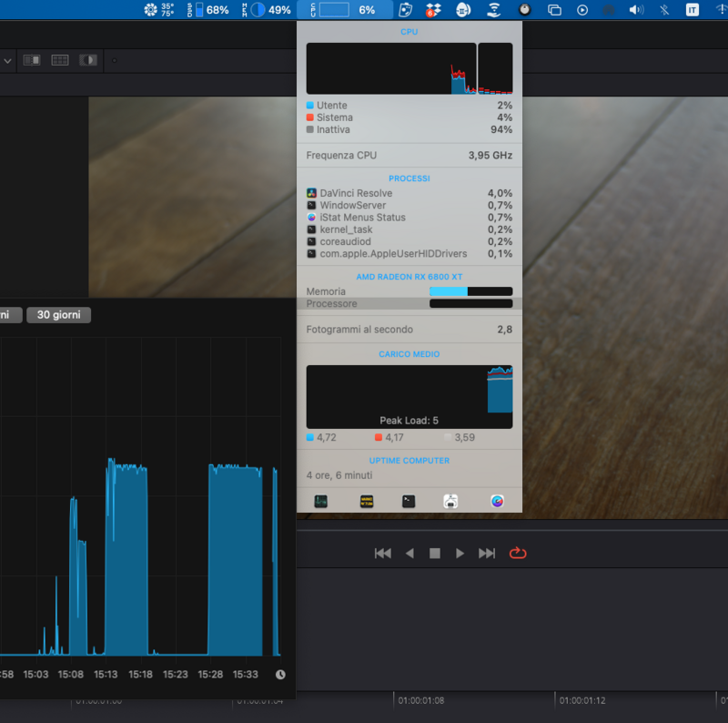Skip to the last frame

click(487, 553)
